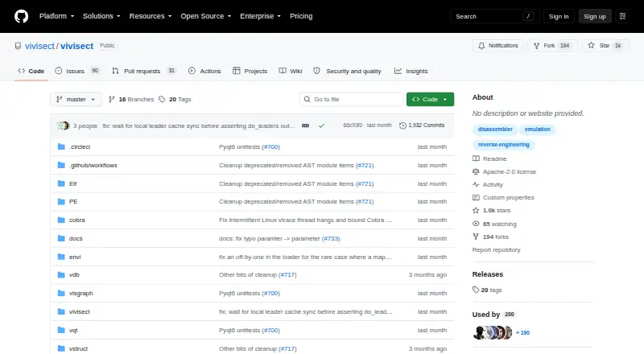The height and width of the screenshot is (354, 644).
Task: Open the .circleci folder icon
Action: pos(61,146)
